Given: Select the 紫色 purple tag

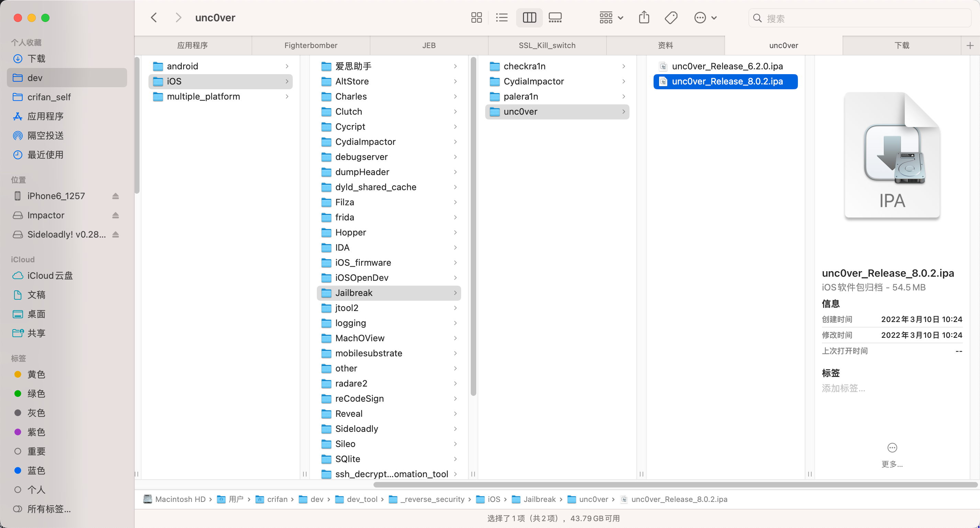Looking at the screenshot, I should [67, 432].
